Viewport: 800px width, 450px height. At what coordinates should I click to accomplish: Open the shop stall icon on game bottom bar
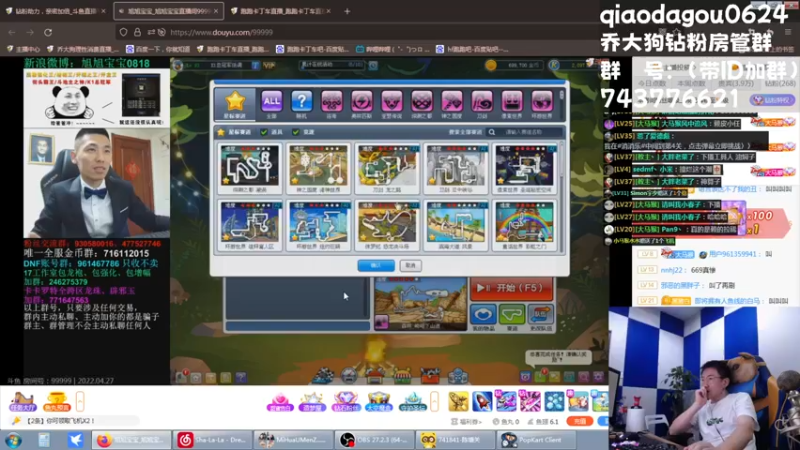pos(403,376)
